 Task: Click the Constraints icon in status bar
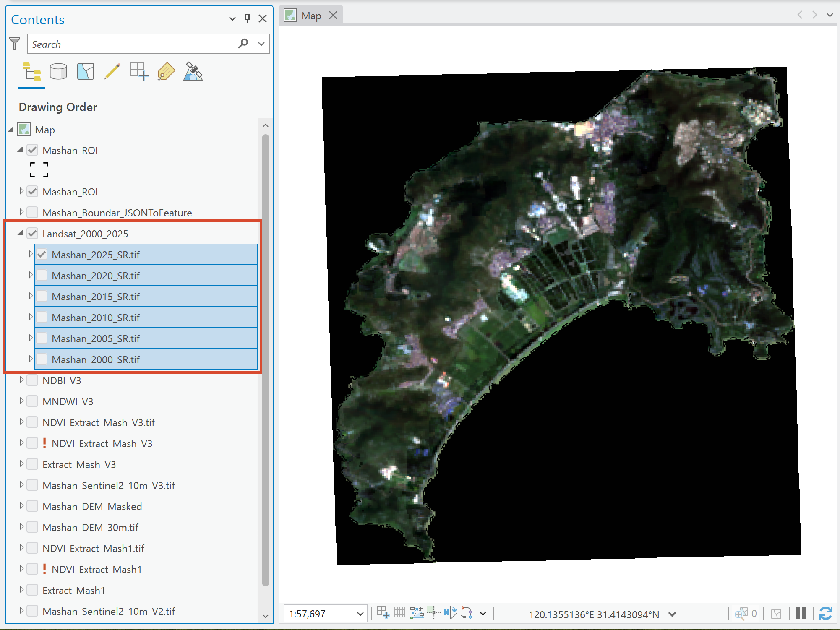pos(417,613)
